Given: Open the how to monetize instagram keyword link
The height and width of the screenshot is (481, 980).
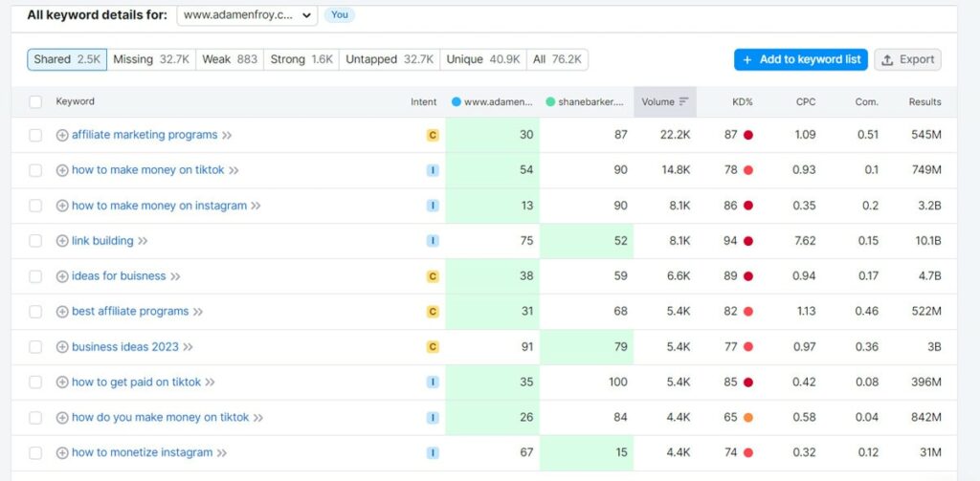Looking at the screenshot, I should click(x=142, y=453).
